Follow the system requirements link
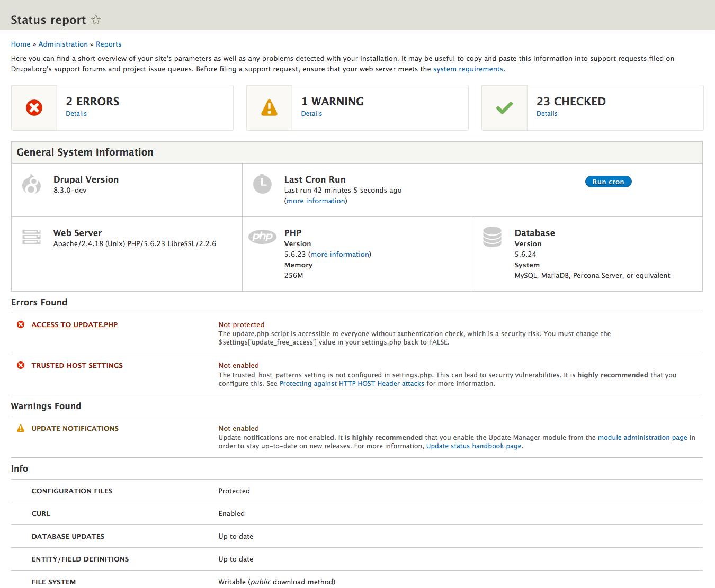 pos(469,69)
